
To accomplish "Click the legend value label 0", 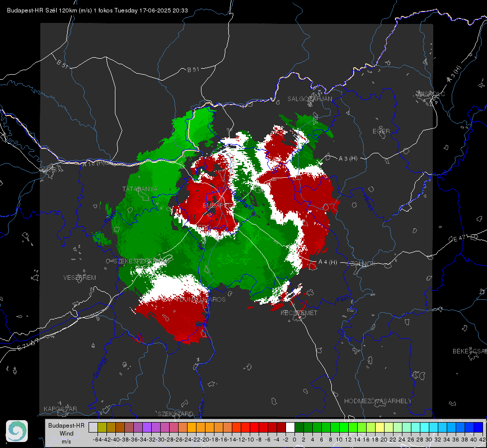I will coord(294,440).
